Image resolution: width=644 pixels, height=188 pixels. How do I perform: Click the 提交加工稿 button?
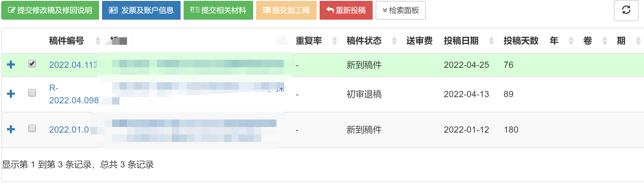pos(286,10)
